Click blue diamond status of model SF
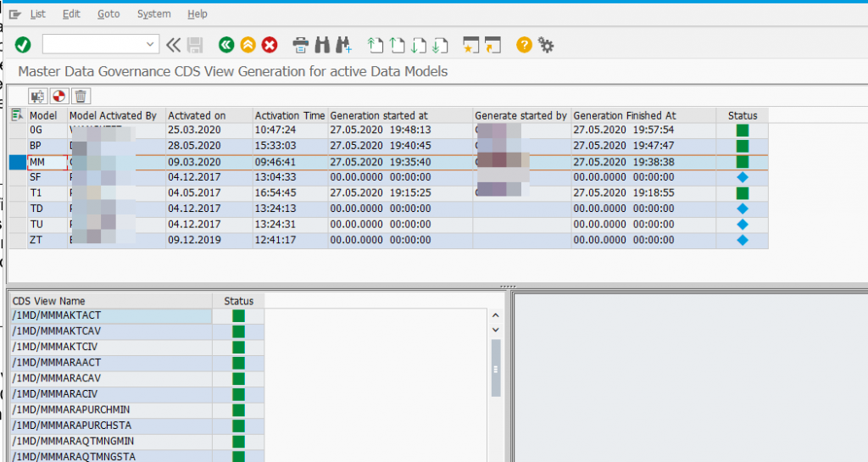Image resolution: width=868 pixels, height=462 pixels. [743, 177]
